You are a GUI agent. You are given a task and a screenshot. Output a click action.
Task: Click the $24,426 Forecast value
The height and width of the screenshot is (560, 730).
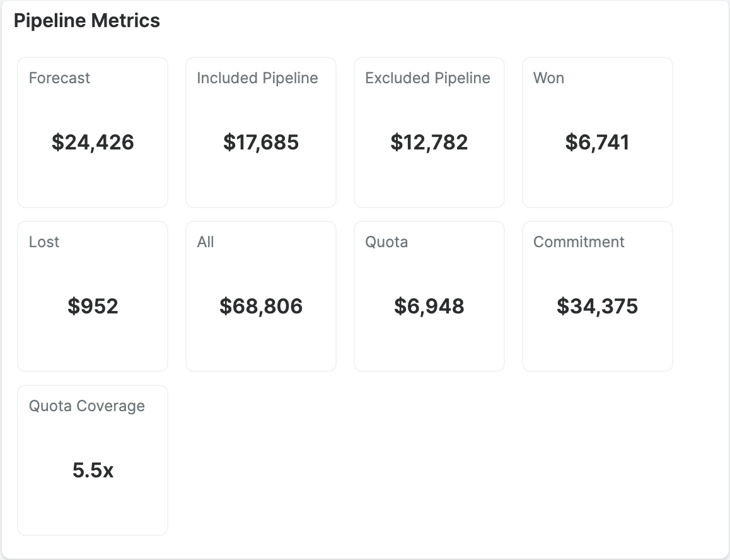(x=92, y=143)
